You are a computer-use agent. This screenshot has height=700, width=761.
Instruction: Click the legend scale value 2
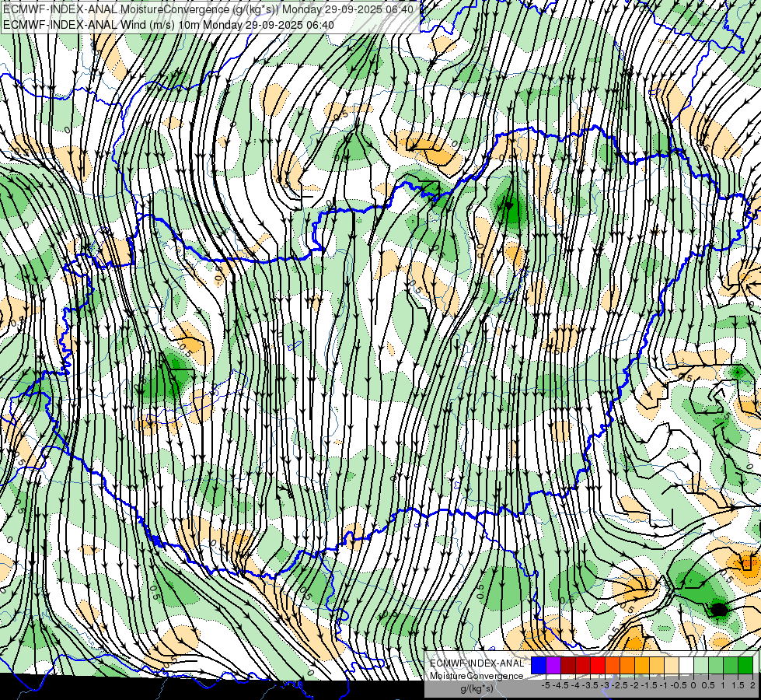[x=752, y=685]
